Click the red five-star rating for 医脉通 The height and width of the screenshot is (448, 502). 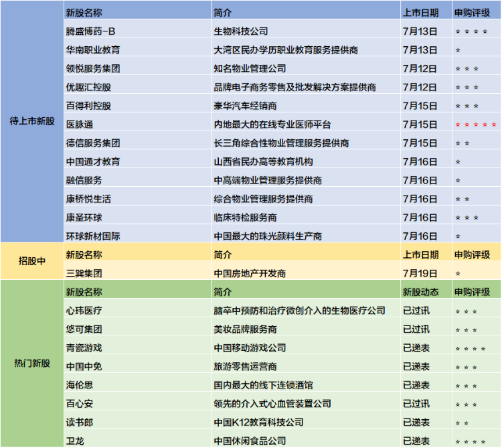click(x=476, y=125)
